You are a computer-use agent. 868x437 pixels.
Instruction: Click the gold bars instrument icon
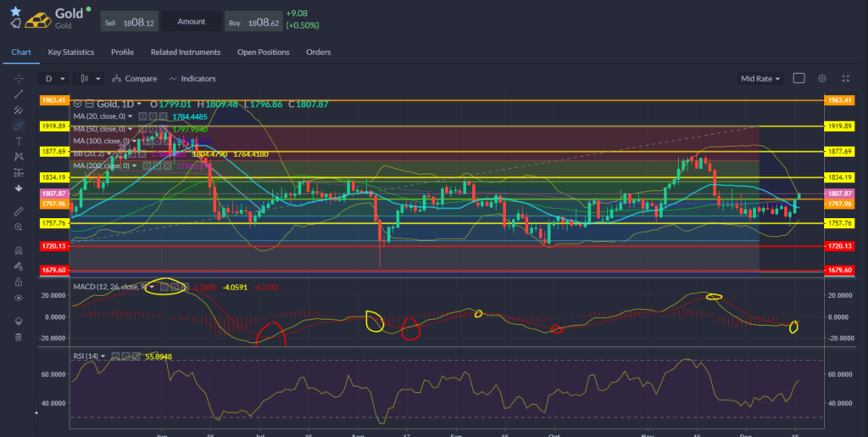coord(38,20)
